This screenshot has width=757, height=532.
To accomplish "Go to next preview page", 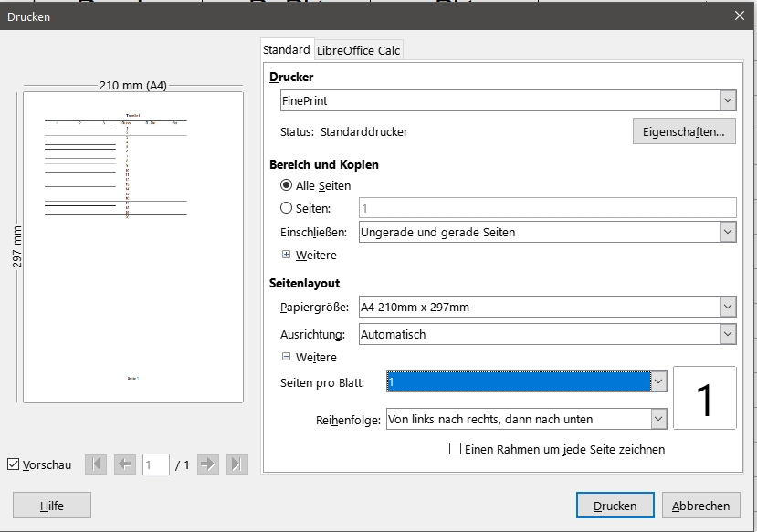I will point(208,464).
